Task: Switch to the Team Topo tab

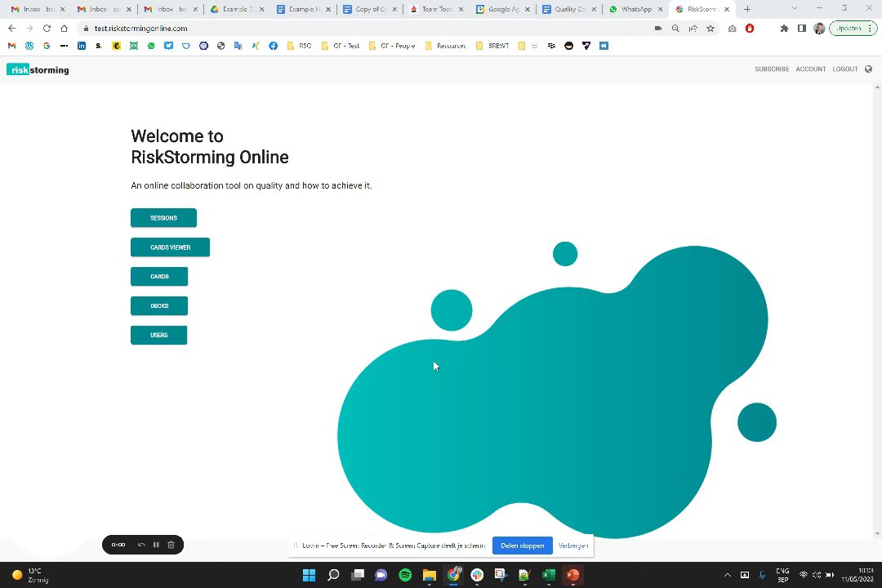Action: click(436, 9)
